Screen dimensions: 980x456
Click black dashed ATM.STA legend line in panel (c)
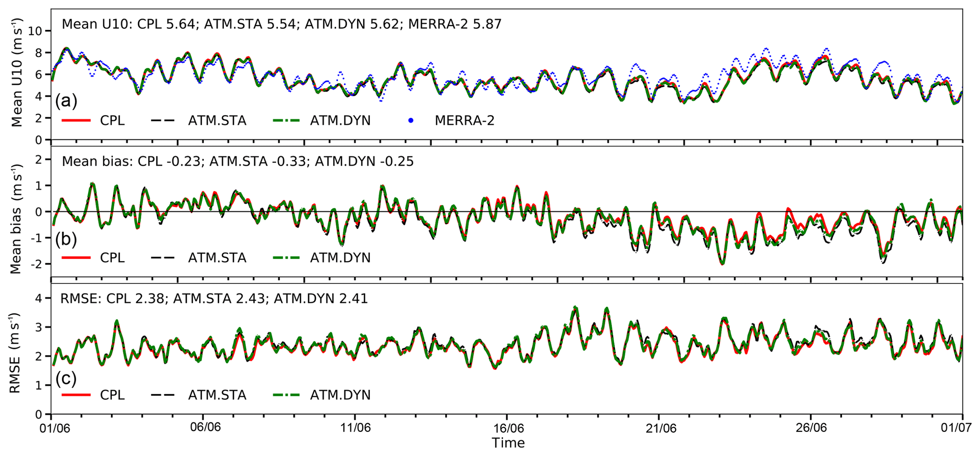164,395
